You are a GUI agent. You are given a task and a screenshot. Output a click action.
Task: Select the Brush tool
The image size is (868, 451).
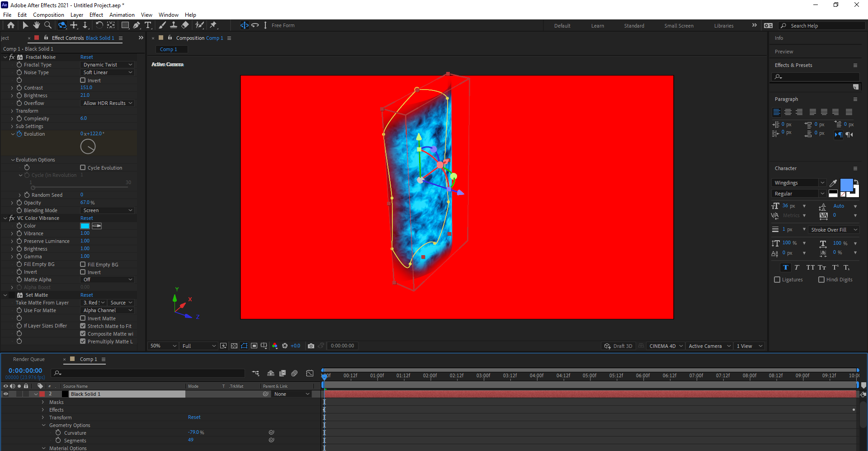tap(163, 25)
